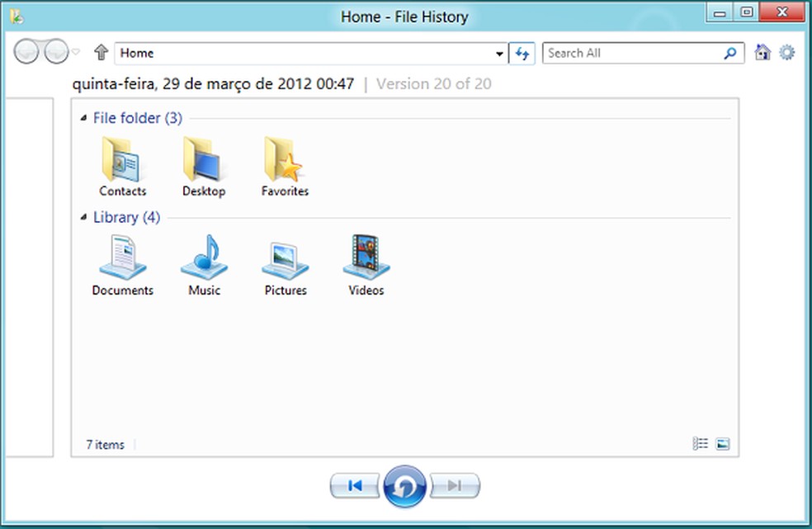812x529 pixels.
Task: Close the File History window
Action: (x=782, y=12)
